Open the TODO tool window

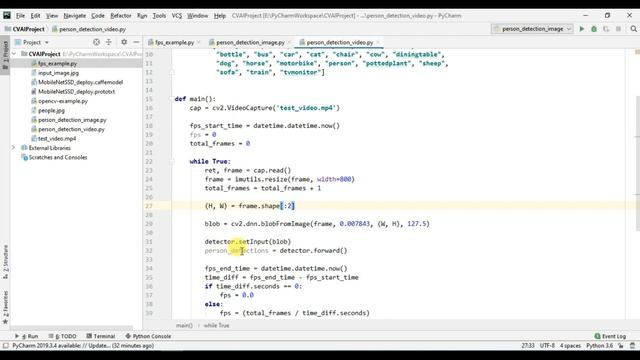pos(62,336)
